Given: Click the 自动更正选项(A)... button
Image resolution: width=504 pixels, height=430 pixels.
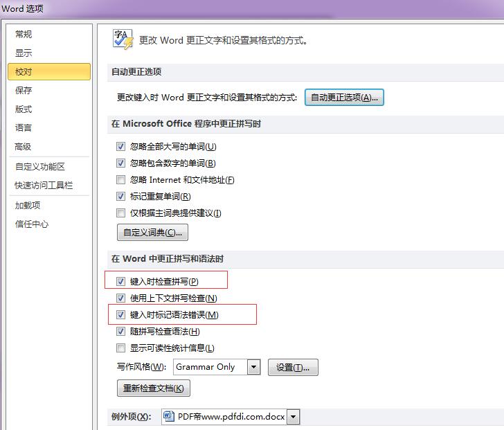Looking at the screenshot, I should (x=344, y=98).
